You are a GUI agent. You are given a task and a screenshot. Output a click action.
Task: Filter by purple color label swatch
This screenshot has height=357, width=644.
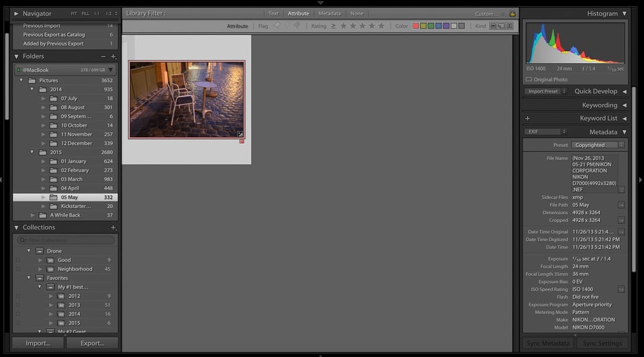(447, 26)
